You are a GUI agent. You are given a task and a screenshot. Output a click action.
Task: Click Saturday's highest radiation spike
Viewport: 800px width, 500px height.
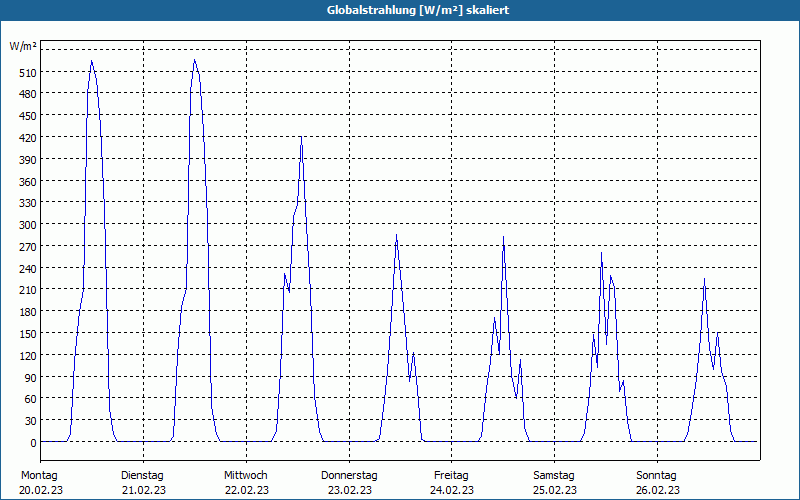(x=602, y=253)
